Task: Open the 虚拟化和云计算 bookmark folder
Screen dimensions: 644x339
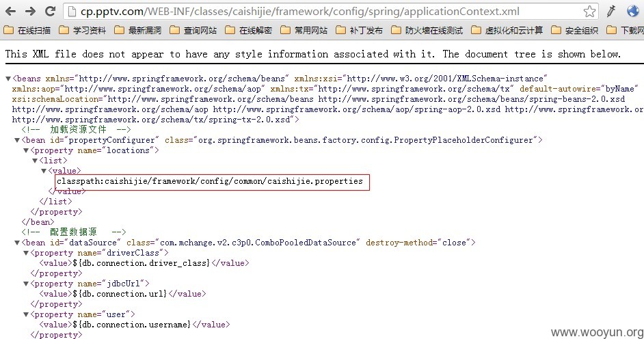Action: coord(507,30)
